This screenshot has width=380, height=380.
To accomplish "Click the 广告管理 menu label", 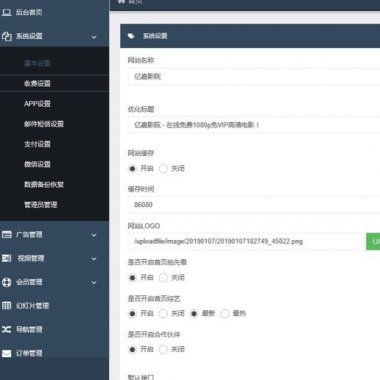I will (29, 235).
